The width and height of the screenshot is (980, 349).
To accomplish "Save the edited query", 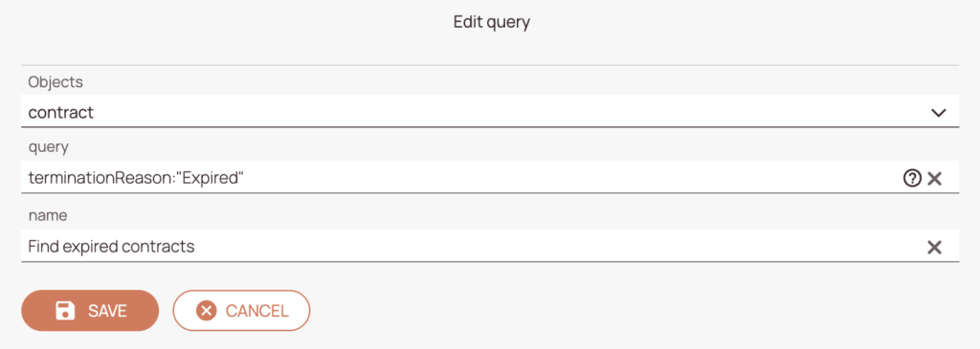I will [90, 311].
